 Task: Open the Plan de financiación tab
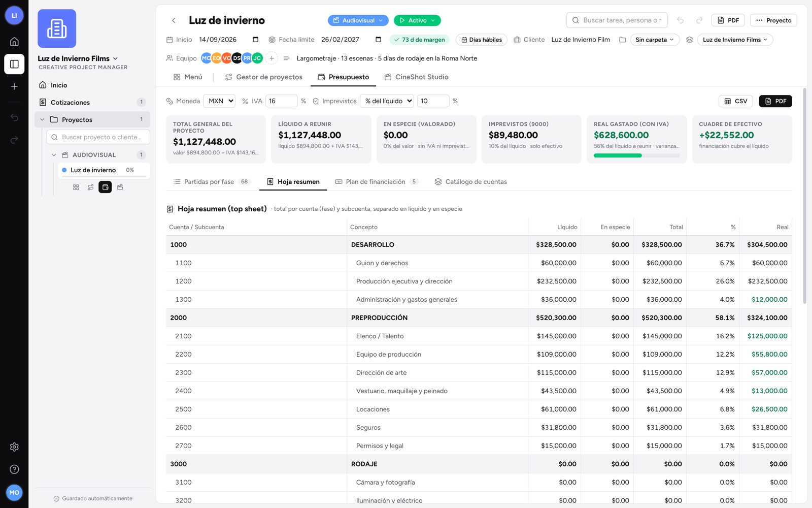pos(377,182)
